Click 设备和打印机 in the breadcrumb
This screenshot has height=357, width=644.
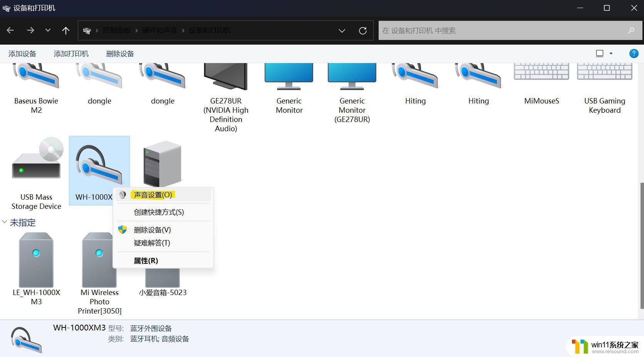tap(210, 30)
